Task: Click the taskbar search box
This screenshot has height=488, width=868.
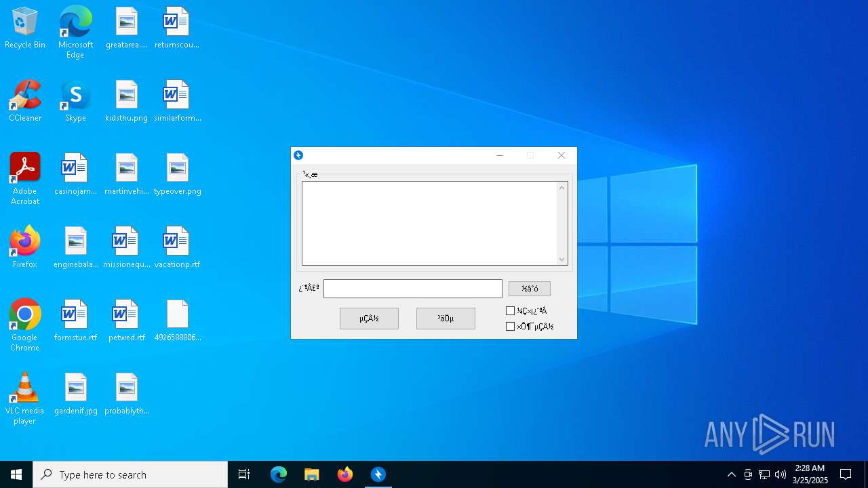Action: pyautogui.click(x=130, y=474)
